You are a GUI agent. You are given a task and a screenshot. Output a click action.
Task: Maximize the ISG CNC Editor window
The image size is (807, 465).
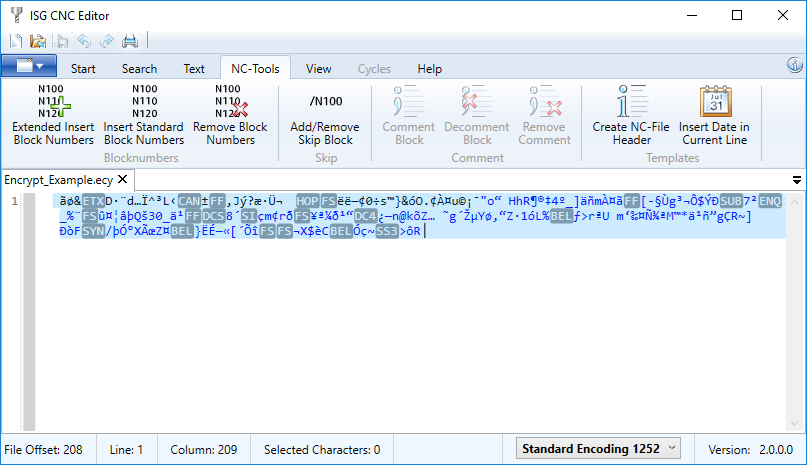click(x=737, y=15)
